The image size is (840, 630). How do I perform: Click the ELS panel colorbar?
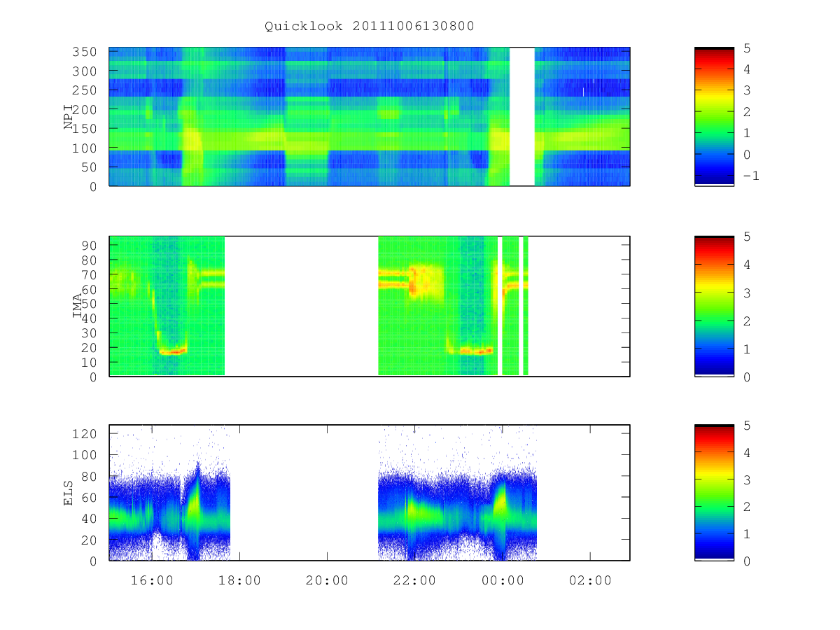click(714, 492)
